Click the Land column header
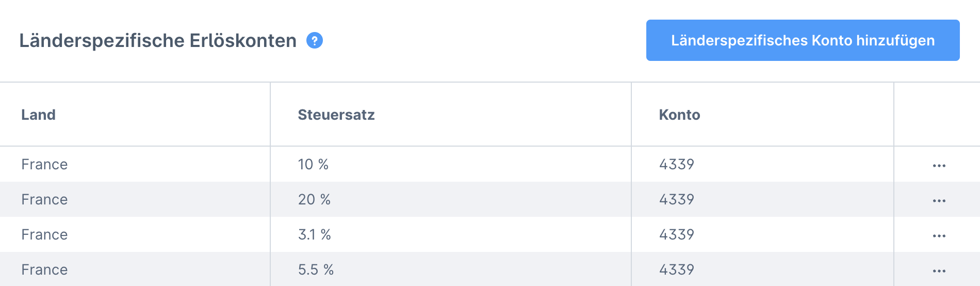The height and width of the screenshot is (286, 980). tap(38, 115)
